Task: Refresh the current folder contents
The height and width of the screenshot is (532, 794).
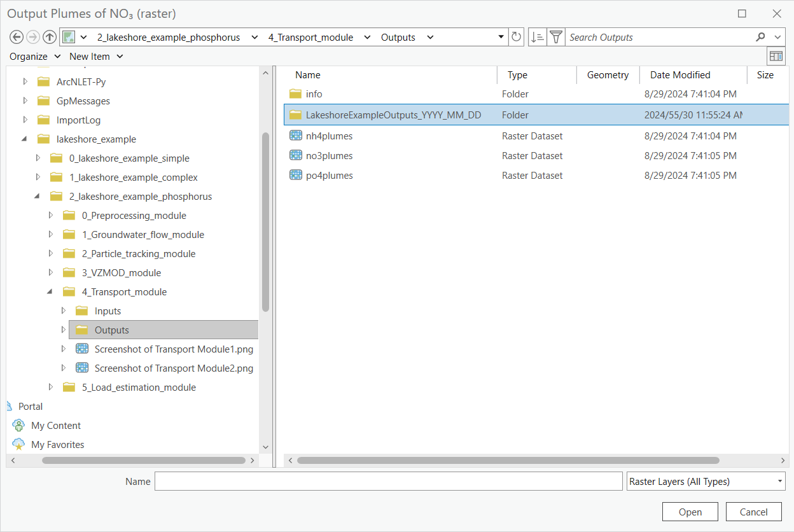Action: (517, 37)
